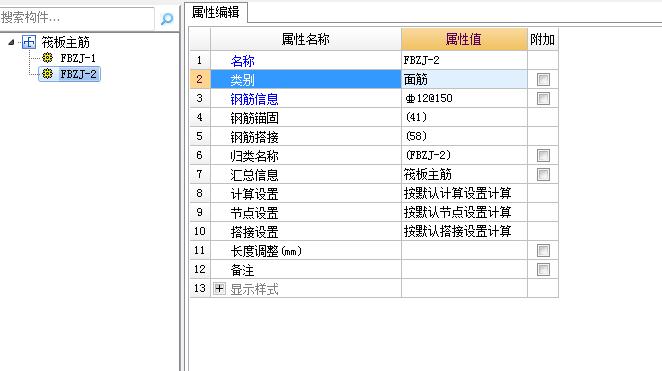Click the magnifier search icon

point(167,19)
